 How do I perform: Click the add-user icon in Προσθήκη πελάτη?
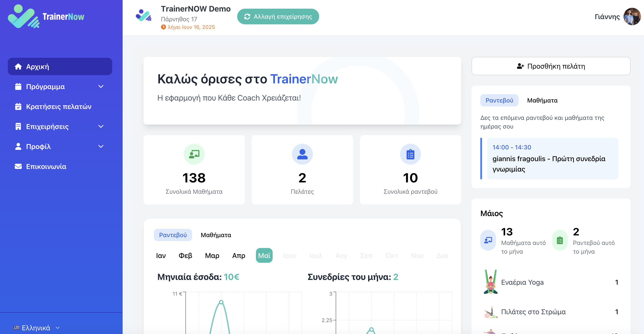tap(521, 66)
